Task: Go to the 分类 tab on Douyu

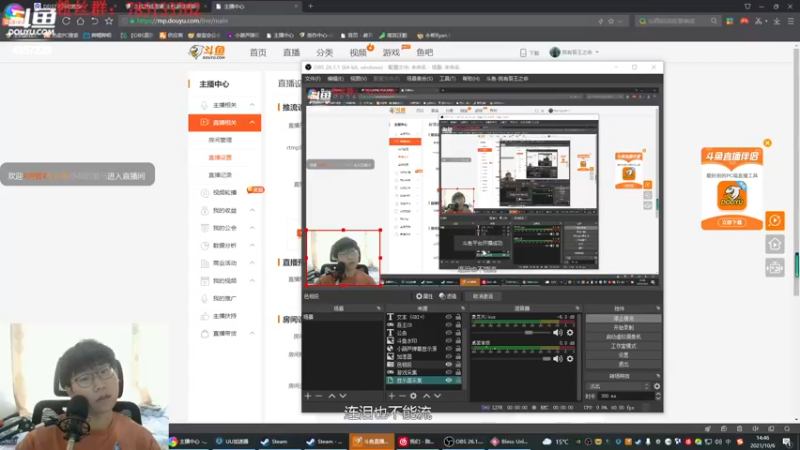Action: 324,53
